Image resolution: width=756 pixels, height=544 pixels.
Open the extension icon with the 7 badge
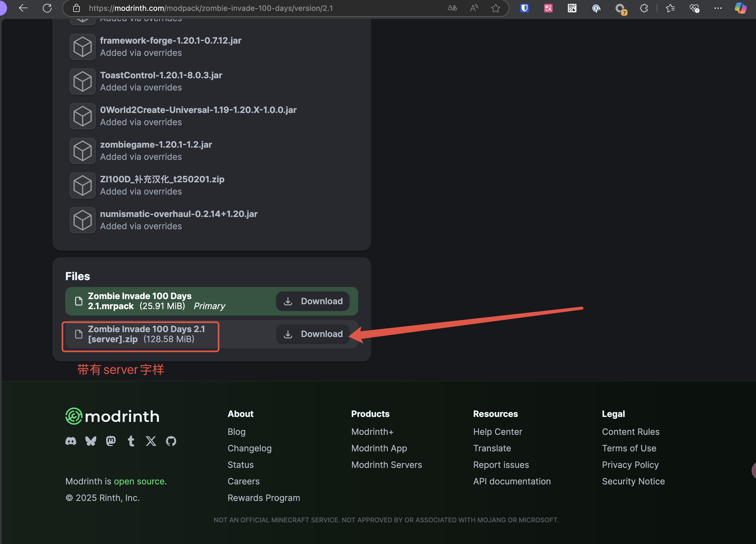pos(620,9)
